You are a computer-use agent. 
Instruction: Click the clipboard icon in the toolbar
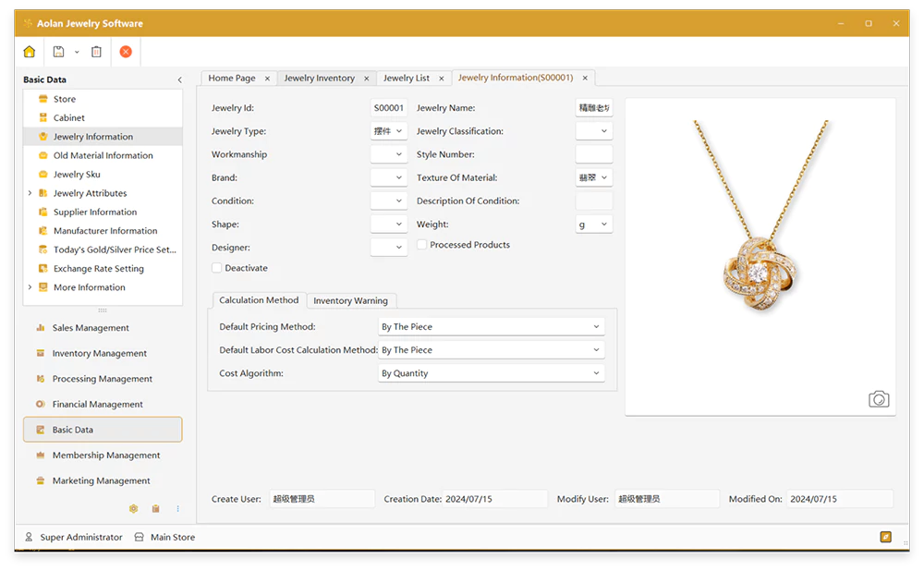pyautogui.click(x=96, y=52)
